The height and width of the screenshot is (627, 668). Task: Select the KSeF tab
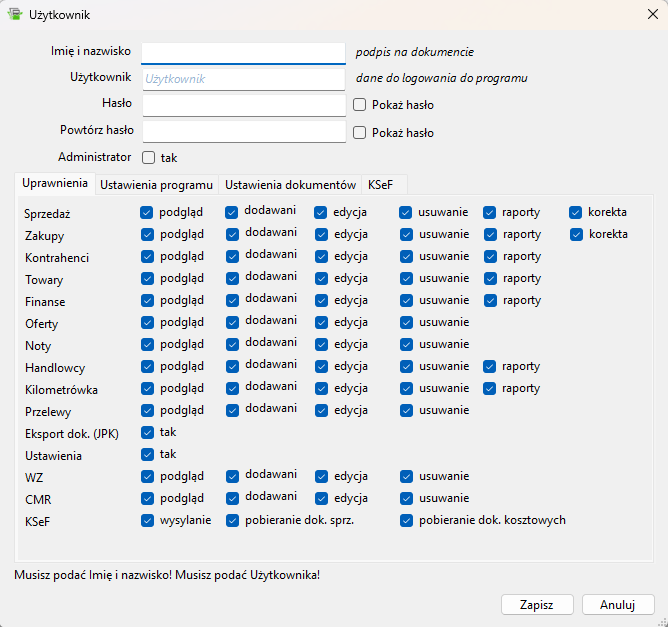tap(381, 185)
